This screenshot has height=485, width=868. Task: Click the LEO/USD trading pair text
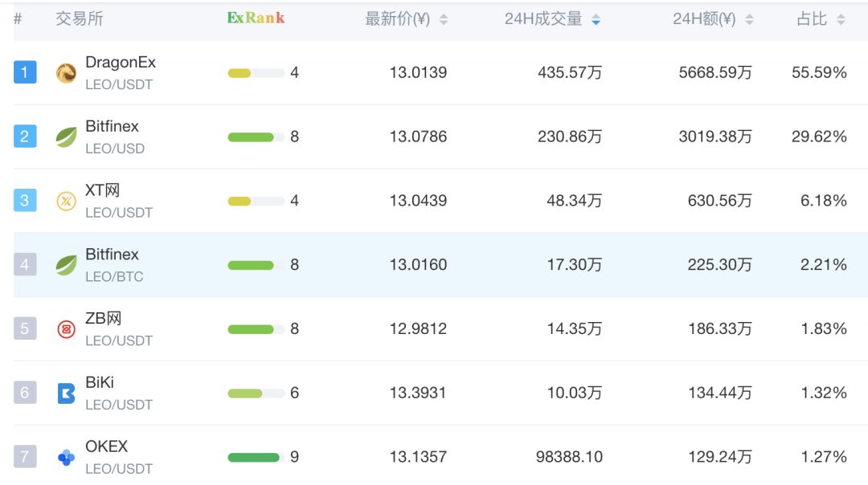[115, 149]
